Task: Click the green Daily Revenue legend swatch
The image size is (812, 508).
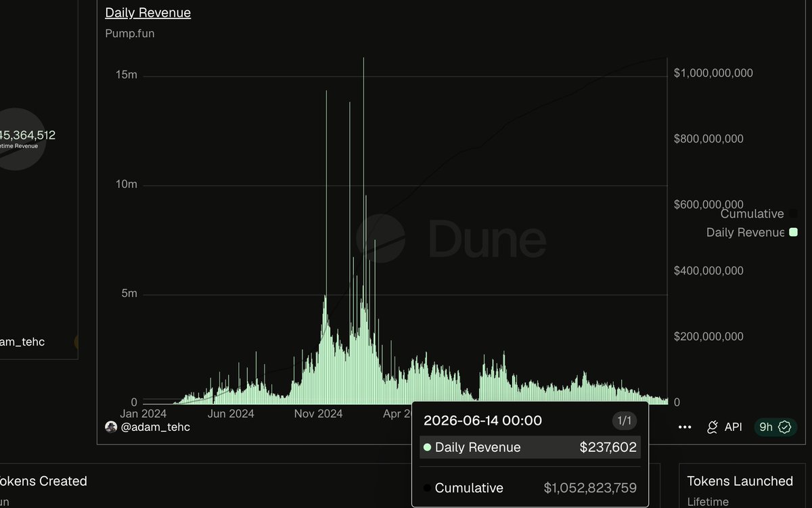Action: [793, 232]
